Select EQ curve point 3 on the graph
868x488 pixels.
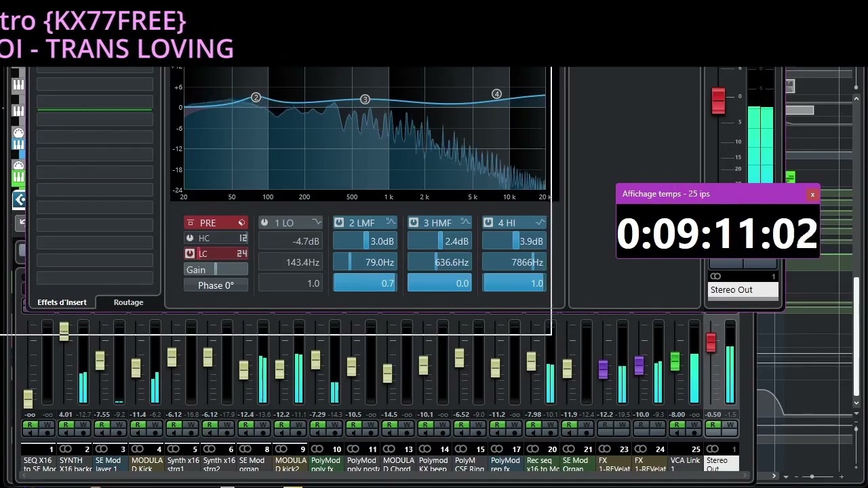(x=365, y=100)
